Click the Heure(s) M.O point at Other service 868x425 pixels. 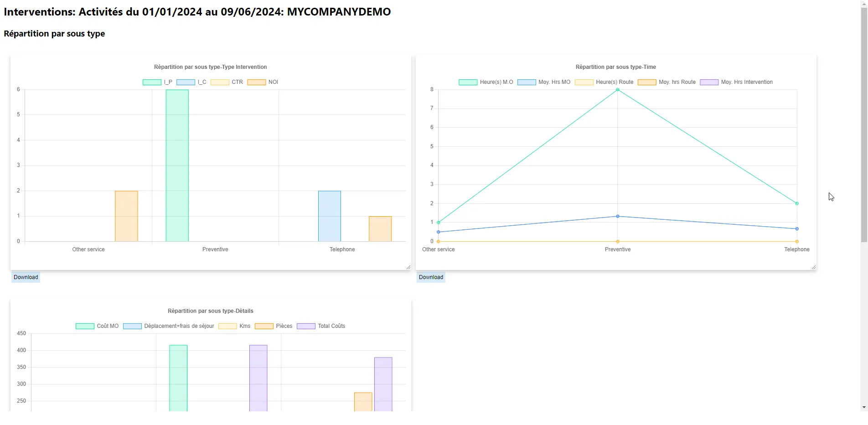[439, 223]
